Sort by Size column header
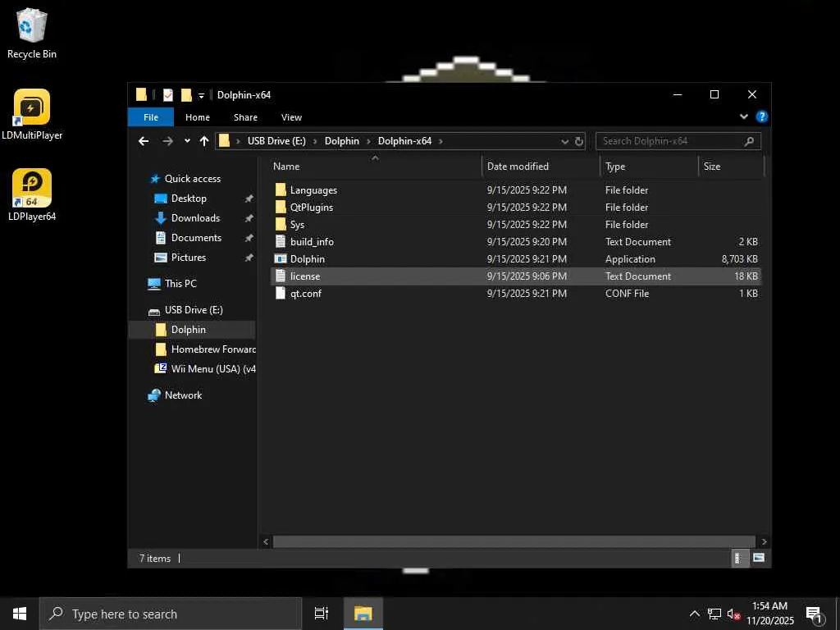 click(x=731, y=166)
